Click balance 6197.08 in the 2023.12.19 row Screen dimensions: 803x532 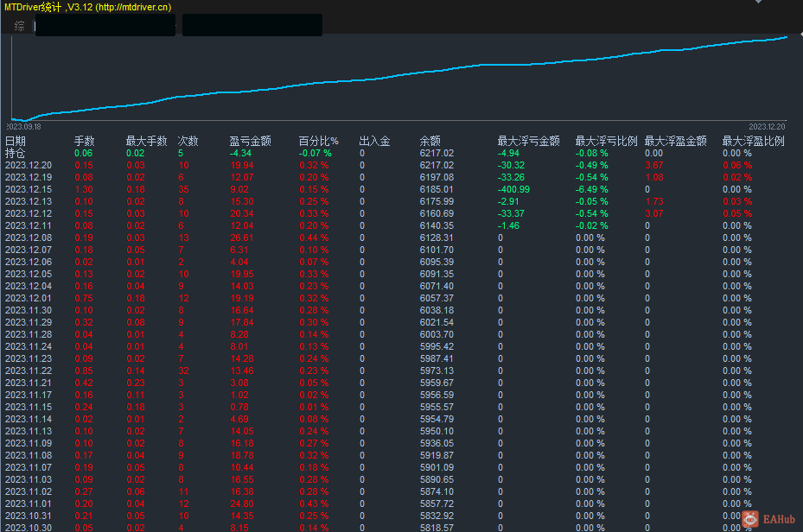point(437,178)
